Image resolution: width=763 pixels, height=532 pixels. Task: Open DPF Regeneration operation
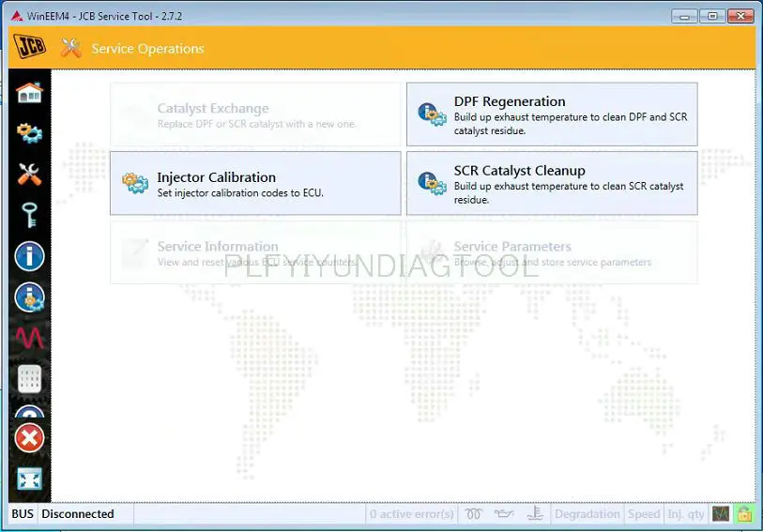tap(552, 114)
